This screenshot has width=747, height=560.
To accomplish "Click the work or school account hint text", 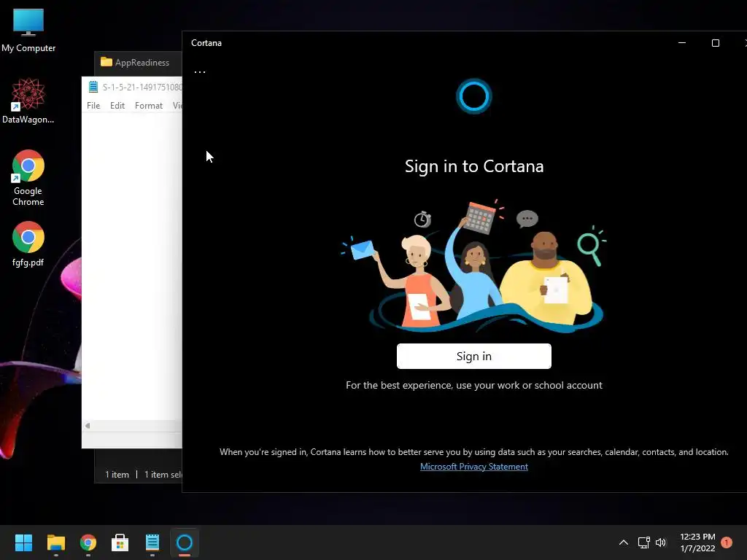I will tap(474, 385).
